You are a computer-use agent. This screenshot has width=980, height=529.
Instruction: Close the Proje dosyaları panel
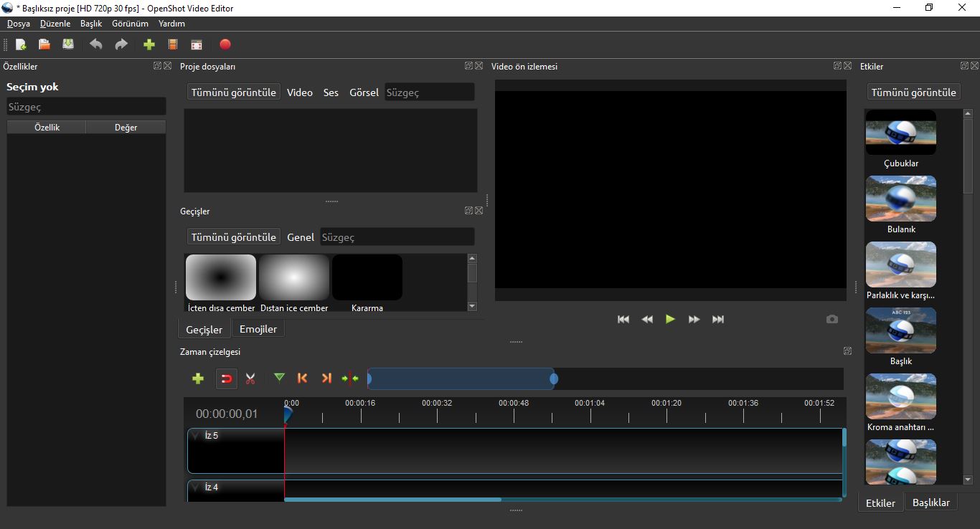(x=479, y=66)
